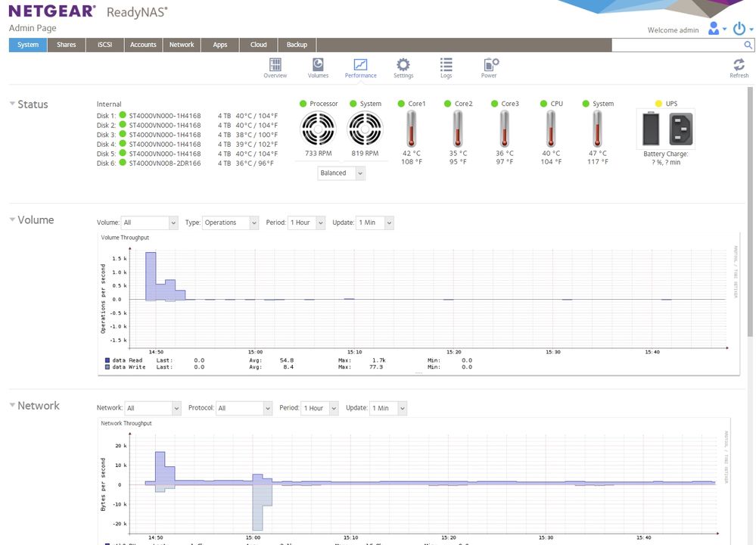The height and width of the screenshot is (545, 756).
Task: Open the Power page icon
Action: point(491,64)
